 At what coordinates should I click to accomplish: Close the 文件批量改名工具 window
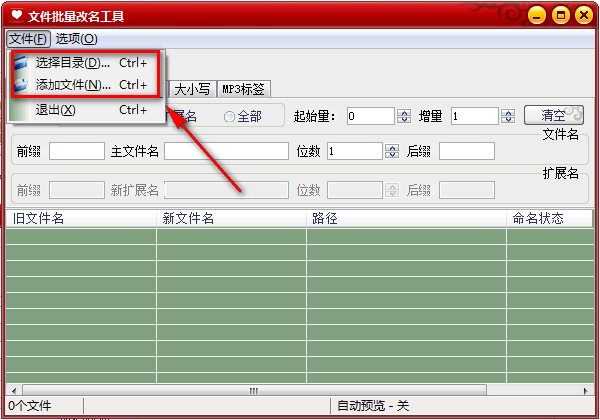click(x=584, y=15)
